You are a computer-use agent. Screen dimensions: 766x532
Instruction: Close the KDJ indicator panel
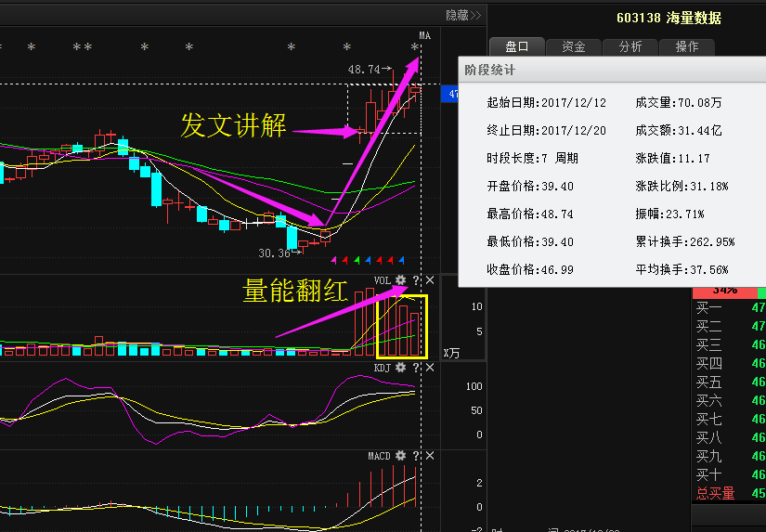pos(430,368)
